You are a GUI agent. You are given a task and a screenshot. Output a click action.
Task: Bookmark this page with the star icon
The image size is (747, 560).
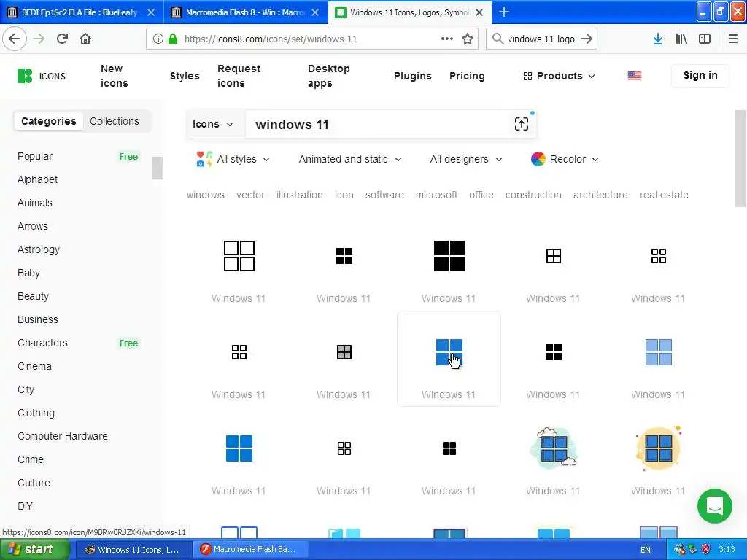point(468,39)
